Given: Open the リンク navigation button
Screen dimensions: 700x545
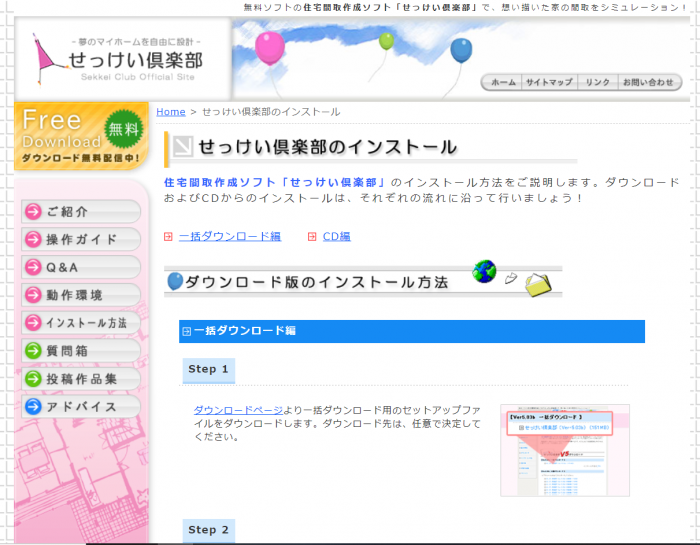Looking at the screenshot, I should coord(598,82).
